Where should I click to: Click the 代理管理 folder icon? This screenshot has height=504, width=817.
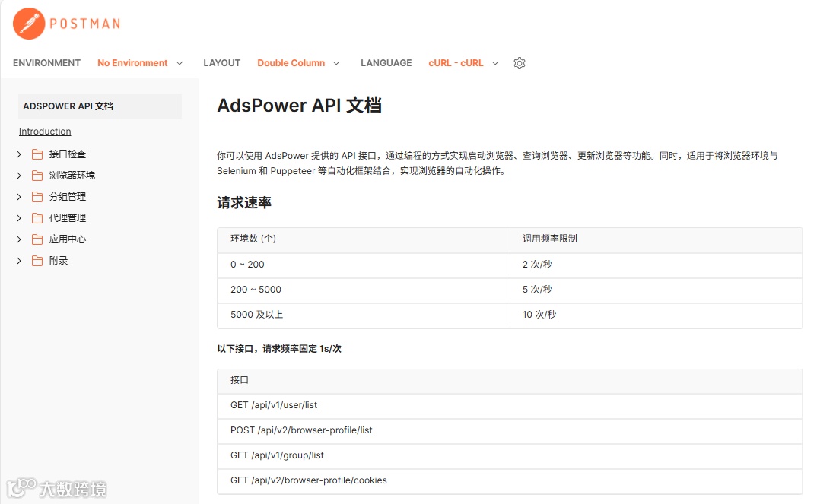point(37,218)
